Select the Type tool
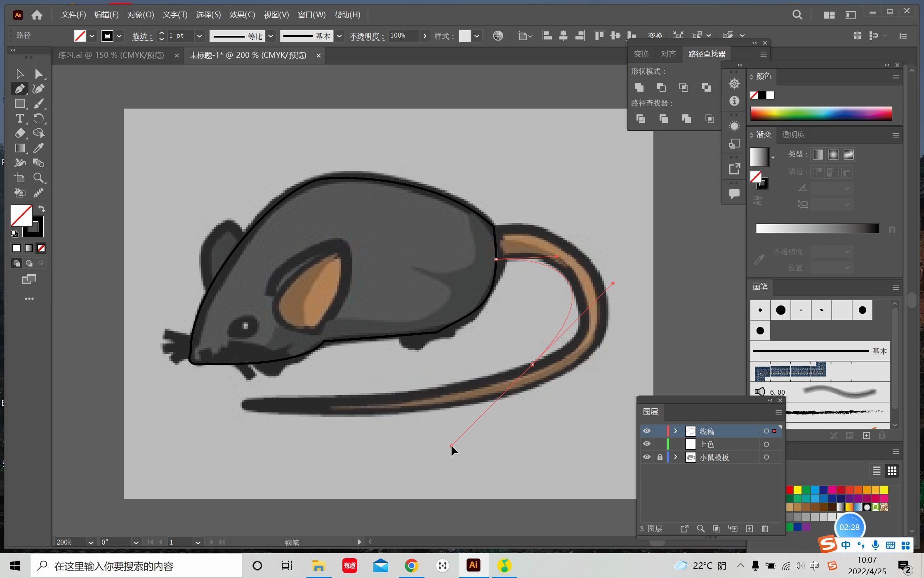This screenshot has height=578, width=924. click(19, 118)
